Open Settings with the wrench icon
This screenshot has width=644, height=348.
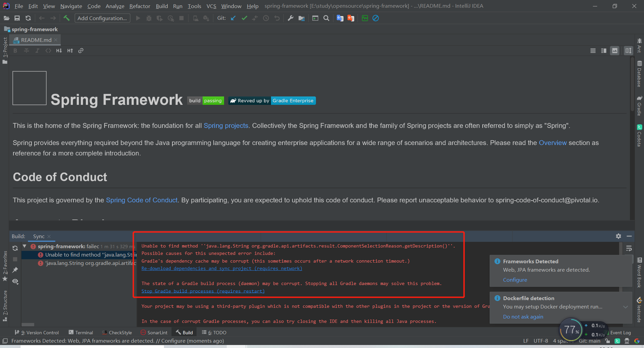[x=290, y=18]
